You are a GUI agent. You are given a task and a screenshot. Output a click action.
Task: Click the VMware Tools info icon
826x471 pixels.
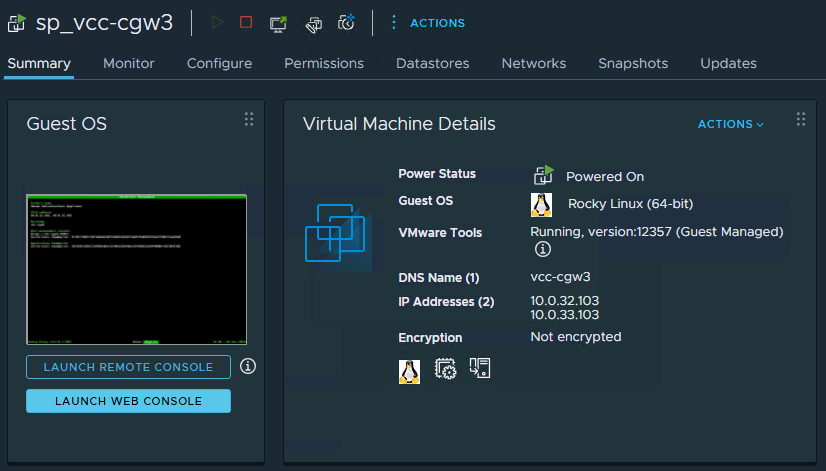(543, 249)
